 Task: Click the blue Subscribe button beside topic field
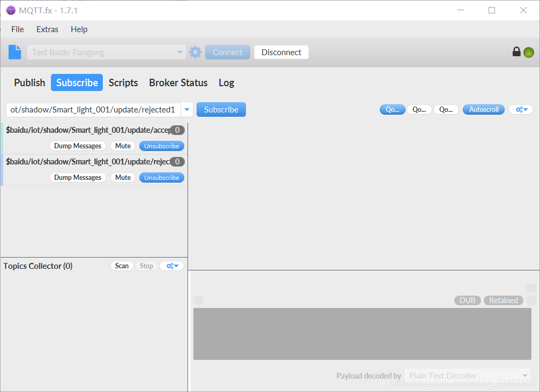(x=221, y=109)
